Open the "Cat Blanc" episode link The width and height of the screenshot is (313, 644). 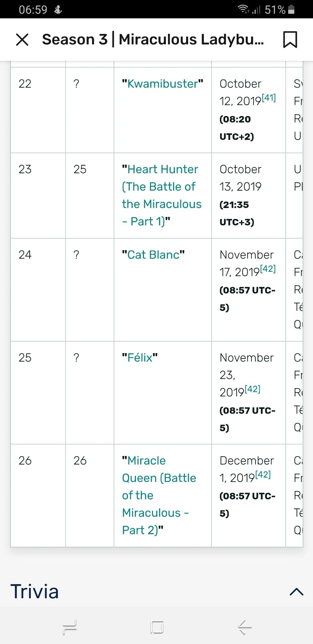(153, 255)
